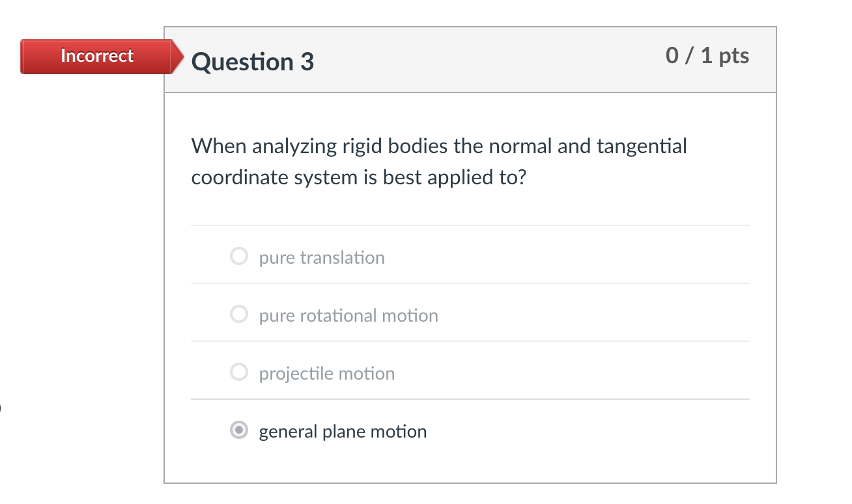Click the Question 3 heading
The height and width of the screenshot is (504, 852).
pyautogui.click(x=252, y=62)
